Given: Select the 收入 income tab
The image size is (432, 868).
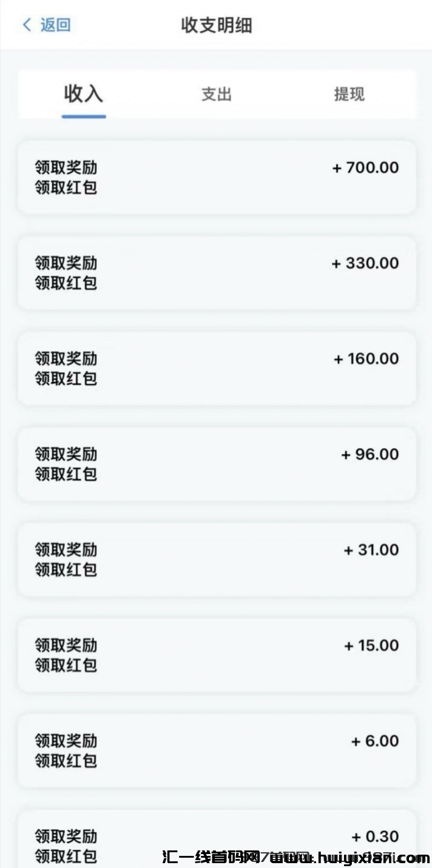Looking at the screenshot, I should (84, 94).
